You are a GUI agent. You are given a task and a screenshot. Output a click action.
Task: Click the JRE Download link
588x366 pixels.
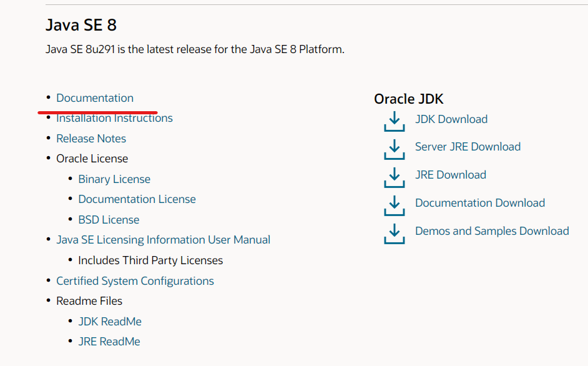(x=451, y=175)
